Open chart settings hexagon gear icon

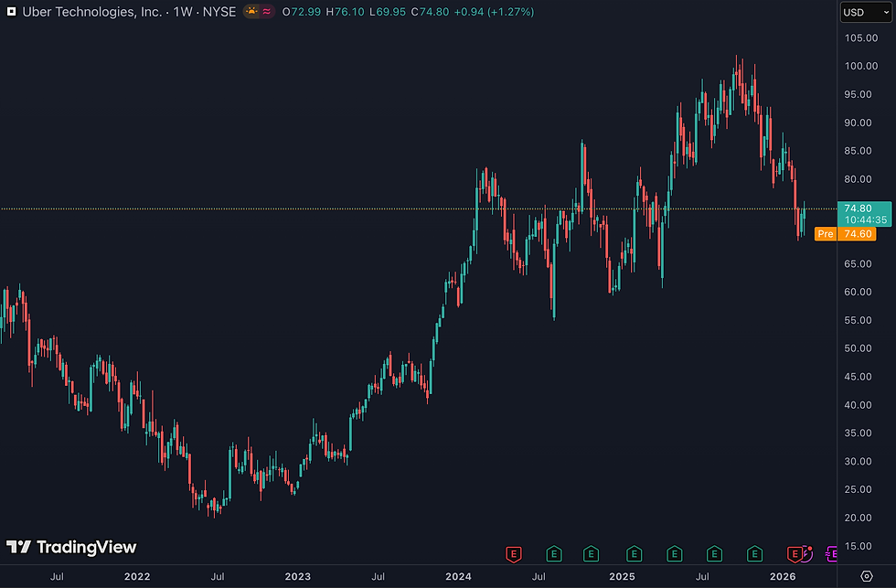(x=867, y=576)
